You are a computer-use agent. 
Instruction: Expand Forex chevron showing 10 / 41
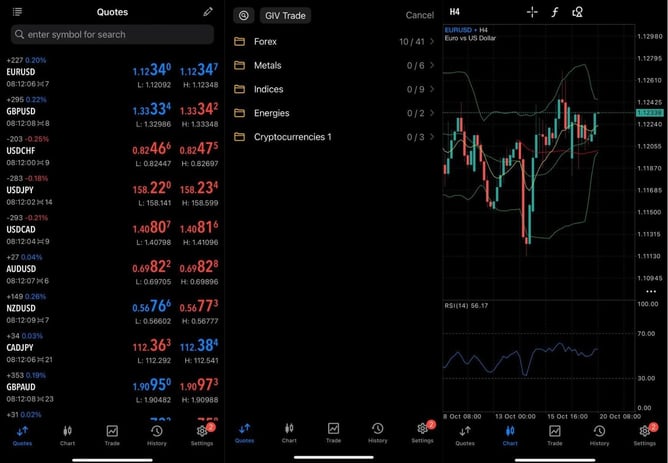coord(432,41)
